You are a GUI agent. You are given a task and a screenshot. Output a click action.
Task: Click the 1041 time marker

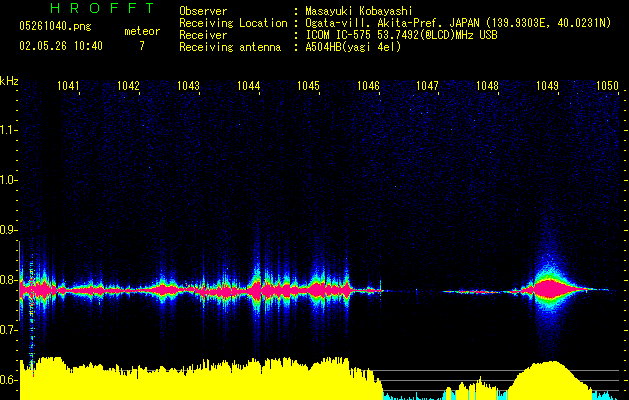click(x=68, y=85)
